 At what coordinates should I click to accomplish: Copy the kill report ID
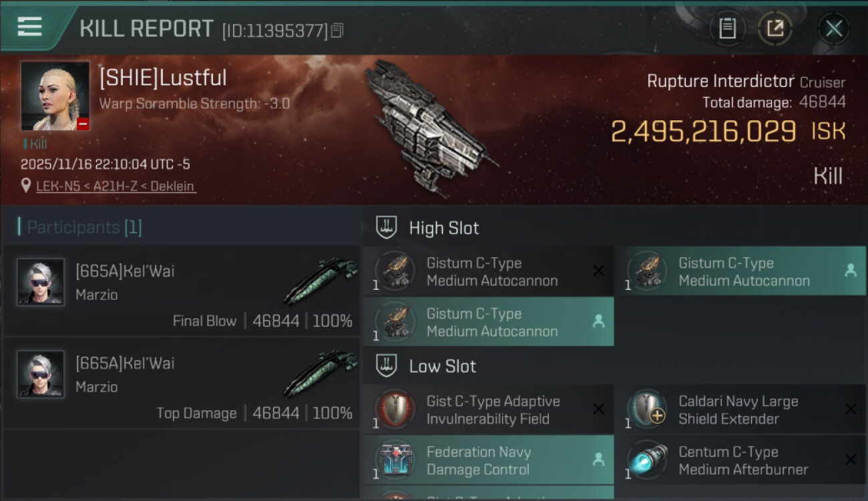pyautogui.click(x=337, y=30)
